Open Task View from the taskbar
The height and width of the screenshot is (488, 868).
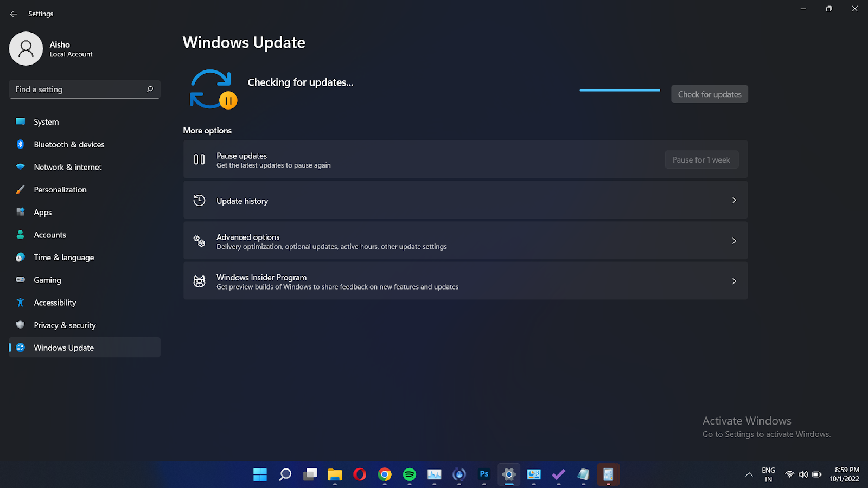[310, 475]
